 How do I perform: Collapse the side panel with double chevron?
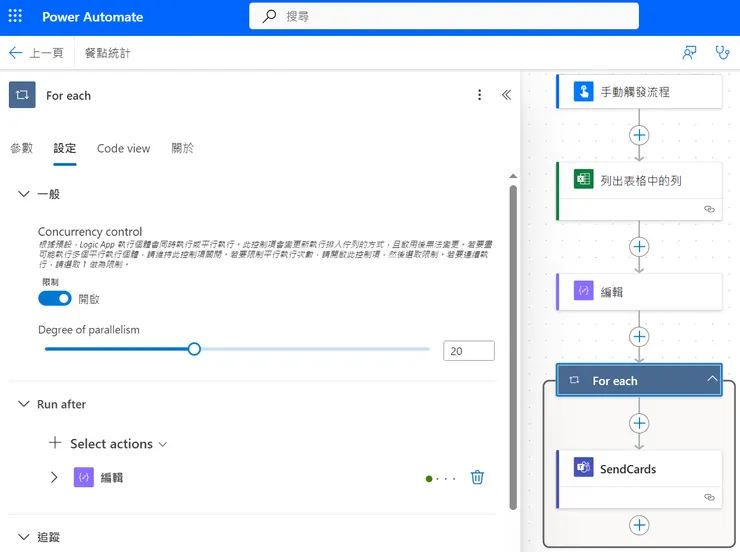[x=506, y=95]
